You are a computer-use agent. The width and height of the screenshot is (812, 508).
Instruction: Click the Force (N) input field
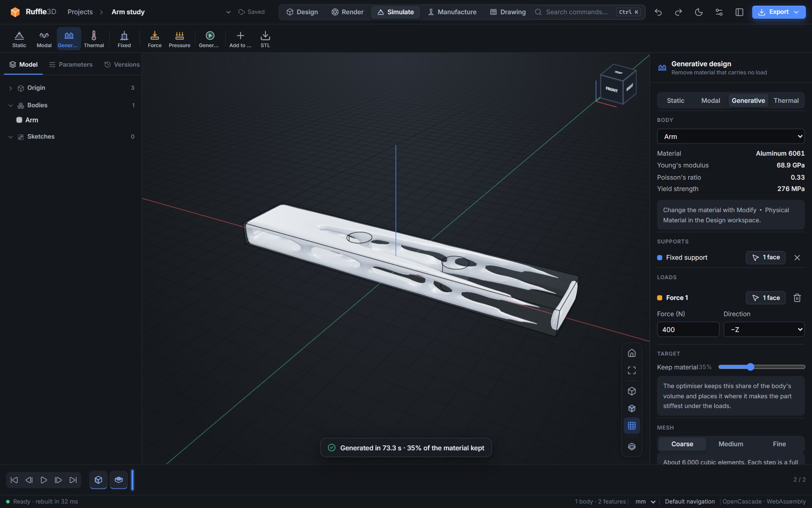688,329
